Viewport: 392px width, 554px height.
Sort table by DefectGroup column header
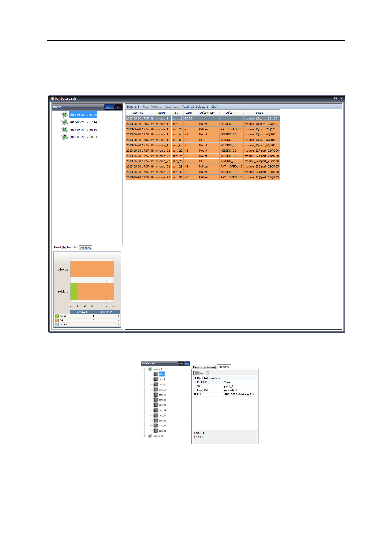tap(209, 113)
